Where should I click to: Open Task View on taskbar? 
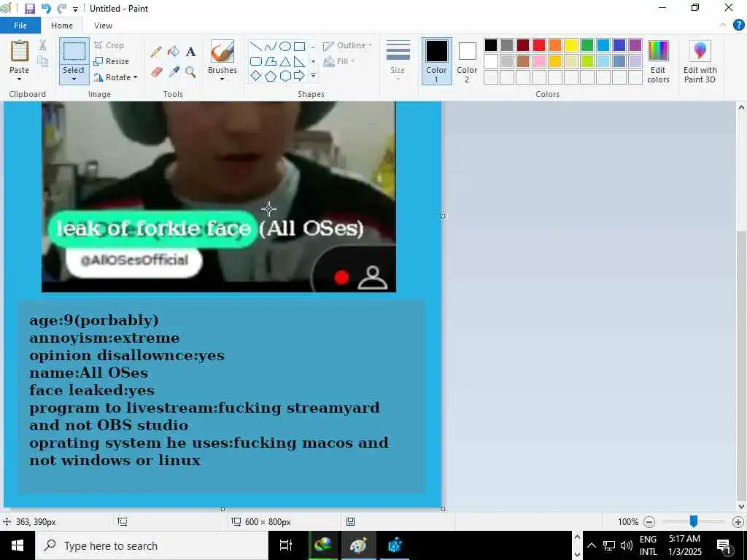[x=286, y=545]
